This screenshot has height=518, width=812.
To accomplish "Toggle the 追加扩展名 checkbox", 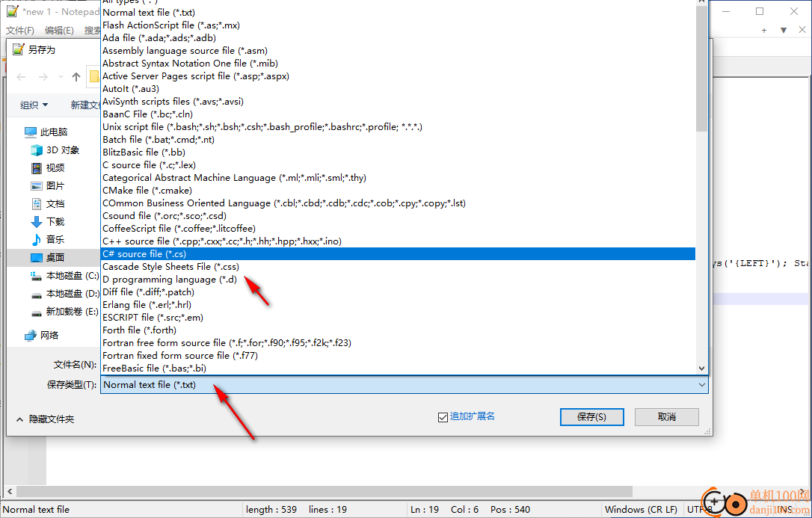I will coord(443,417).
